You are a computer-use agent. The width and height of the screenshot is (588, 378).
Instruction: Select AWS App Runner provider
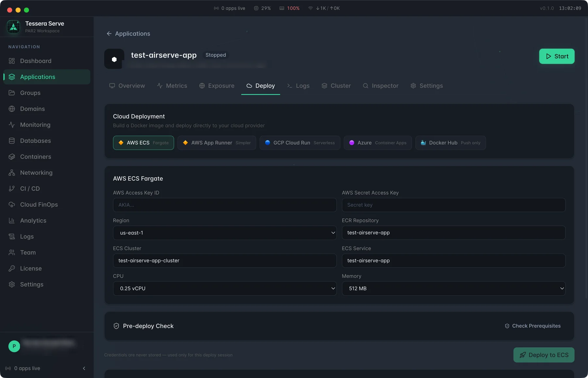[217, 143]
